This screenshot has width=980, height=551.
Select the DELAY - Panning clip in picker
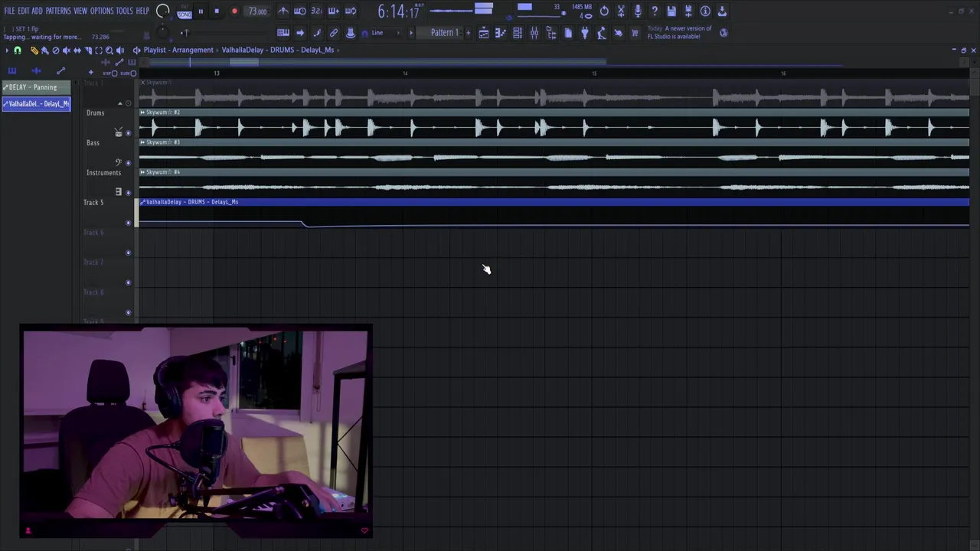point(36,87)
